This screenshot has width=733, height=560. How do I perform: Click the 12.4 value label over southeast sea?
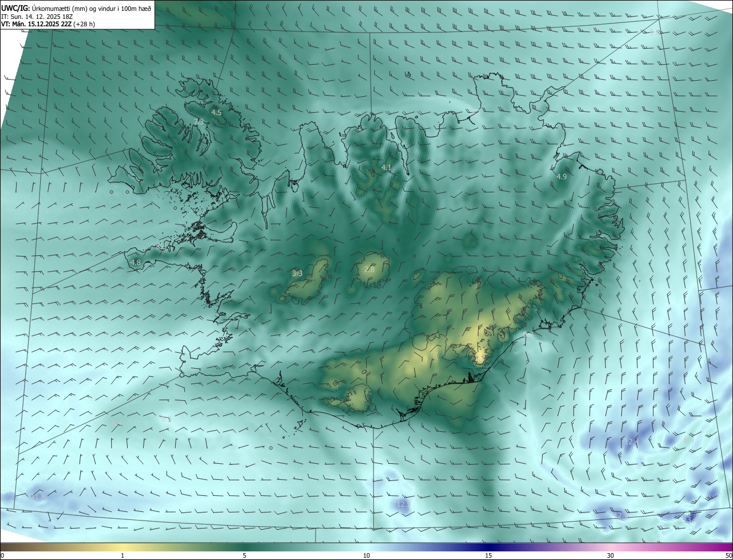(631, 441)
